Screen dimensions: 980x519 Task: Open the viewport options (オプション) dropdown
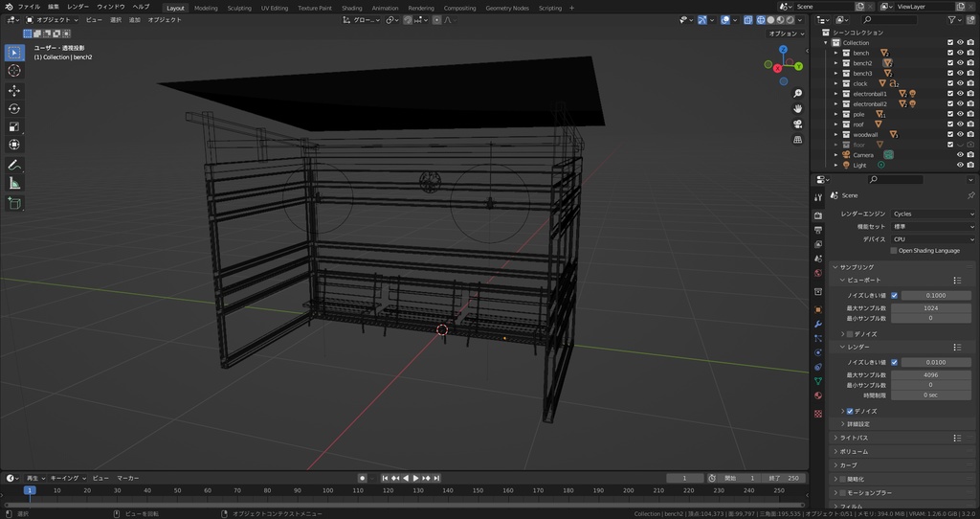pyautogui.click(x=786, y=34)
